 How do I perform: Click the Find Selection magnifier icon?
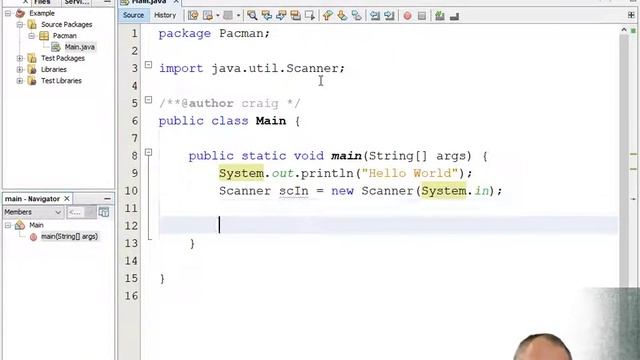252,16
